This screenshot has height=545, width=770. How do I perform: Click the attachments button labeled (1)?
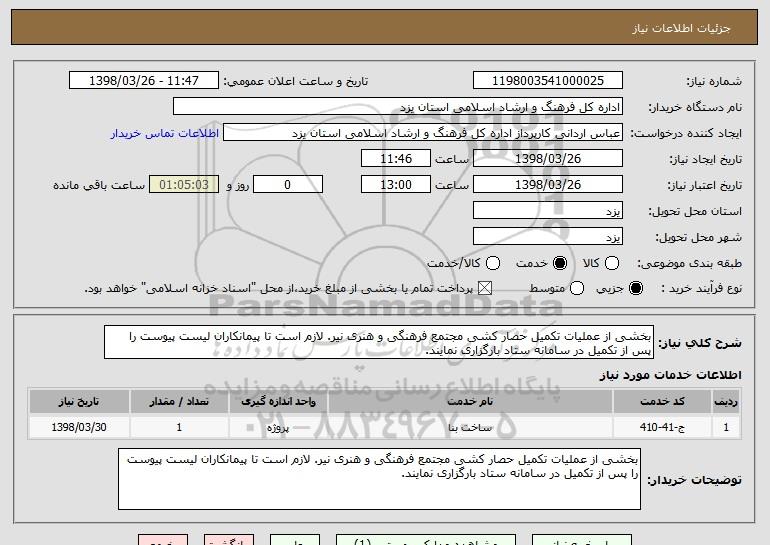tap(426, 540)
